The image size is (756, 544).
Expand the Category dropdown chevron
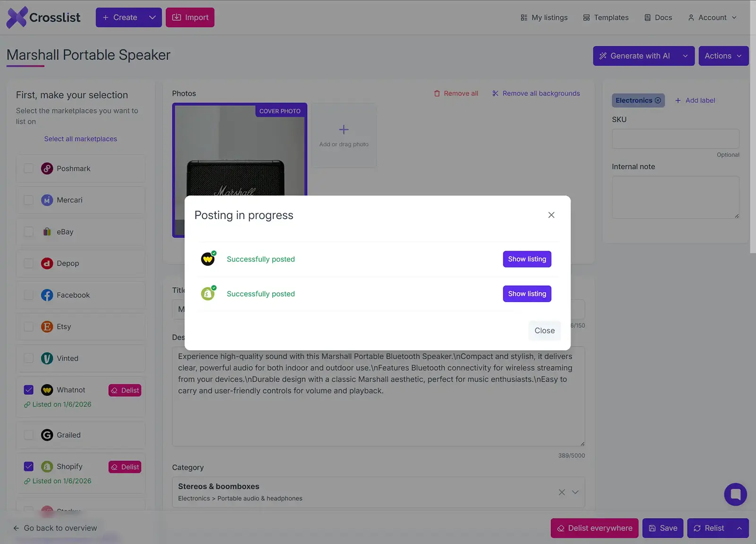tap(575, 492)
